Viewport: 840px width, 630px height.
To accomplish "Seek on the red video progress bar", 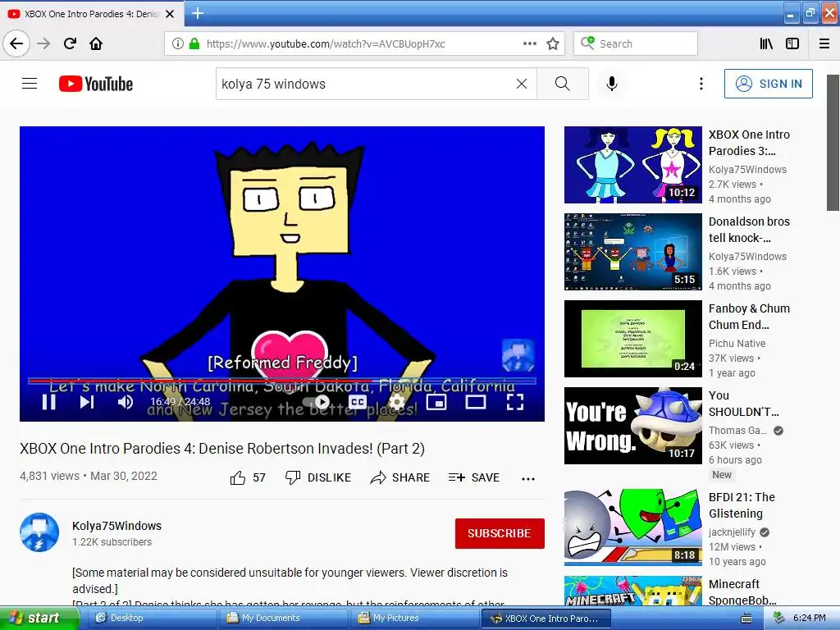I will point(282,381).
